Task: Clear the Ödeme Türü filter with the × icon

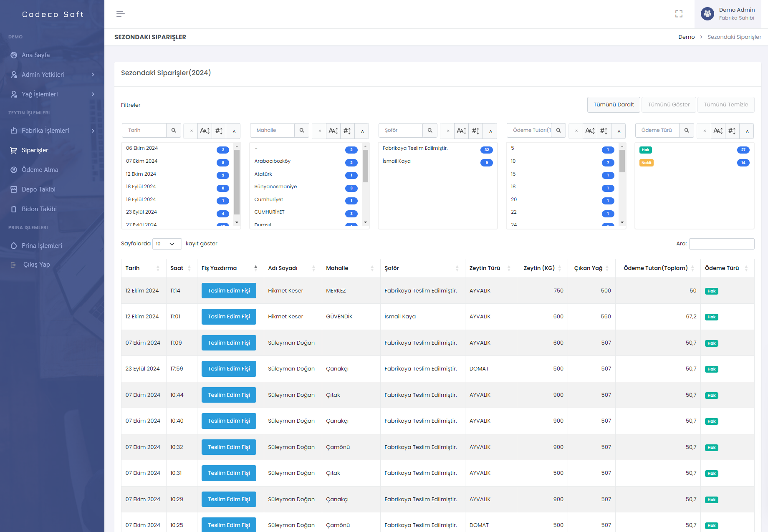Action: coord(705,131)
